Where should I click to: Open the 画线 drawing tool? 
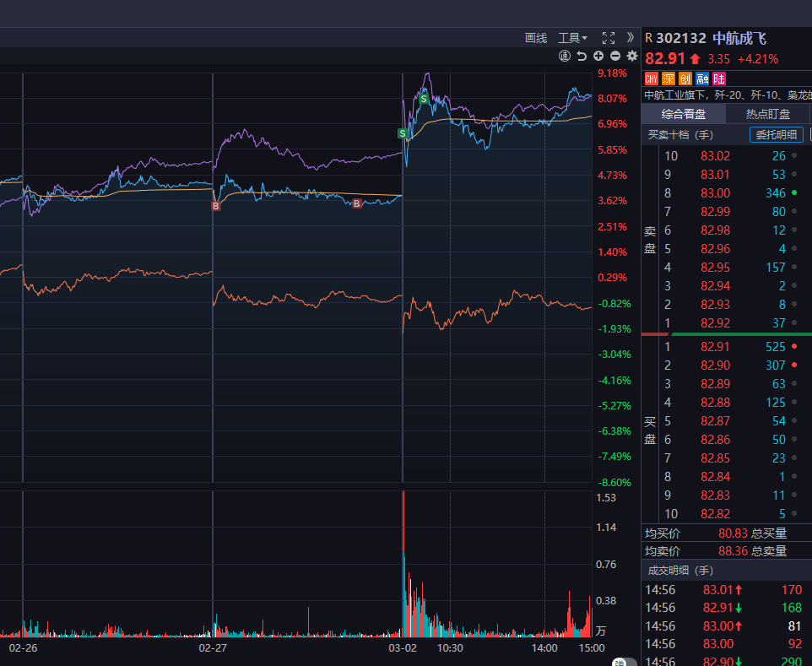(536, 38)
